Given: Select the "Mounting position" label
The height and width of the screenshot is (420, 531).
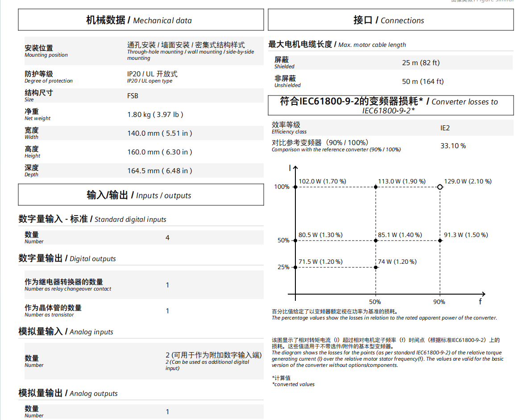Looking at the screenshot, I should pyautogui.click(x=46, y=55).
